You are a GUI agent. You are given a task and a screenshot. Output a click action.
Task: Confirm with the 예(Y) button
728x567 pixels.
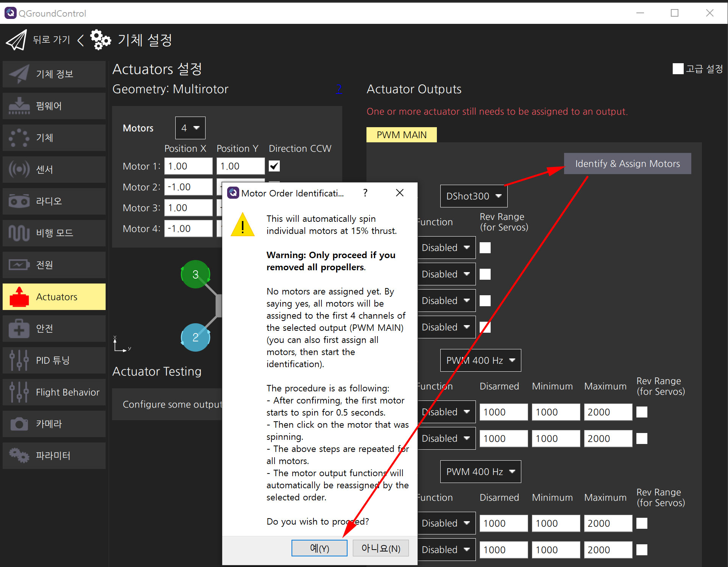[319, 548]
